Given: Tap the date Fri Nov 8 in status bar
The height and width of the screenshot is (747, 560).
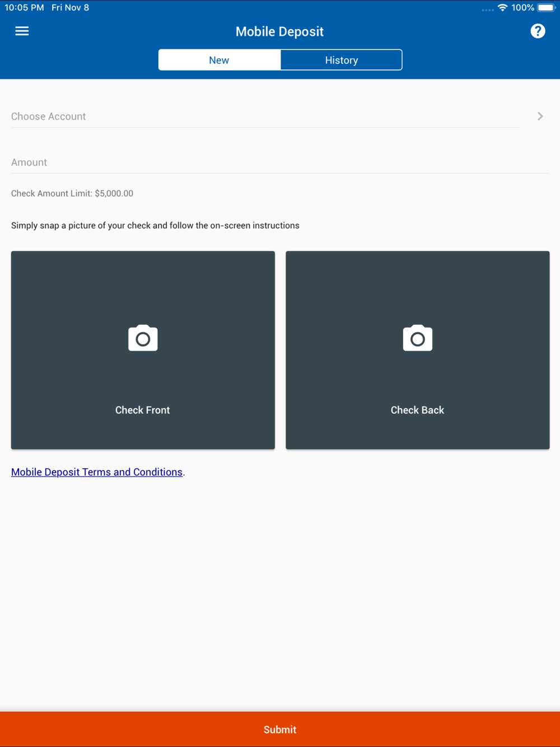Looking at the screenshot, I should pyautogui.click(x=70, y=8).
